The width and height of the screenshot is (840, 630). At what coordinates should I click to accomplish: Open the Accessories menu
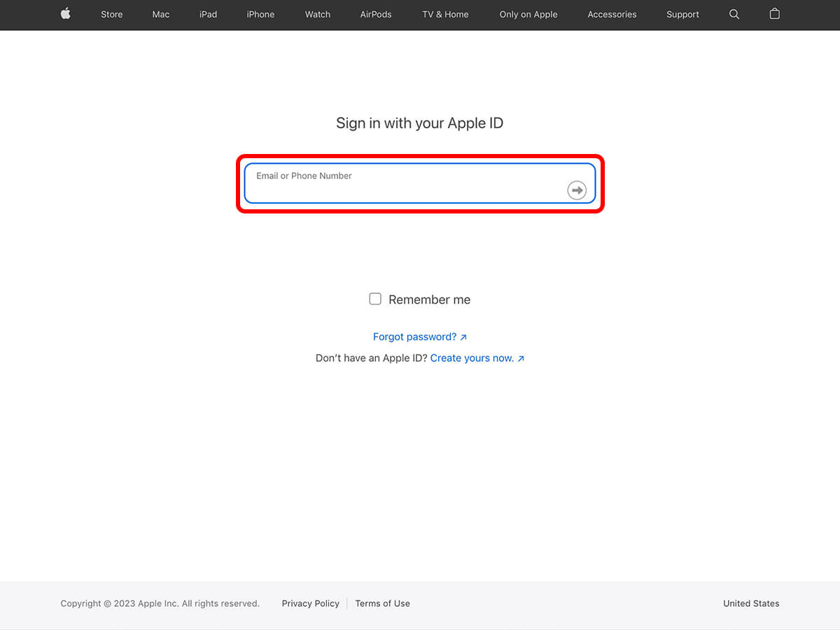612,14
